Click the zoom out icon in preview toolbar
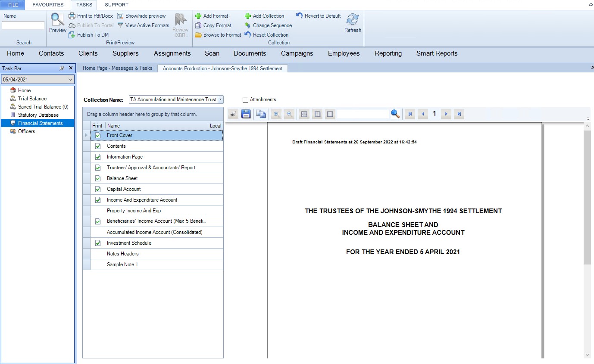 coord(289,114)
